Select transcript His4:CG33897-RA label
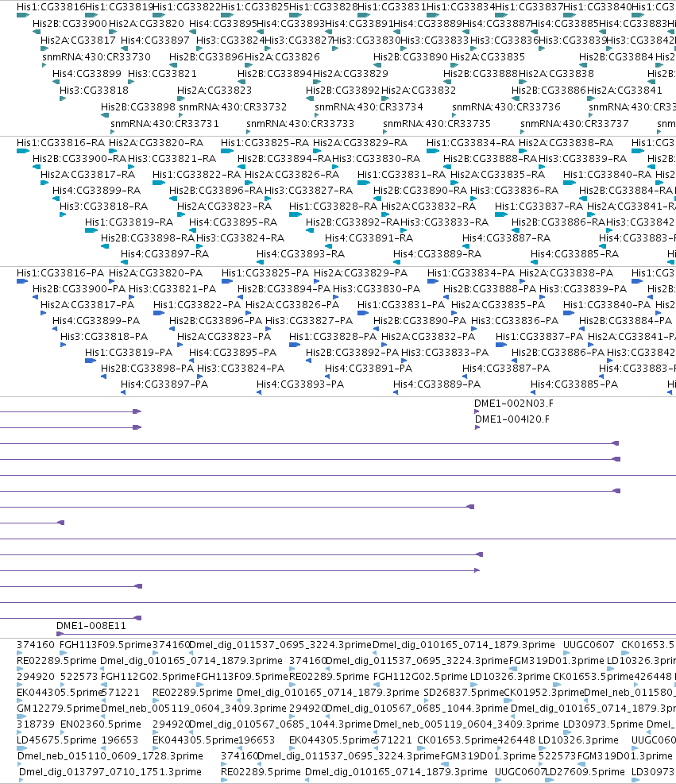676x784 pixels. pos(165,254)
